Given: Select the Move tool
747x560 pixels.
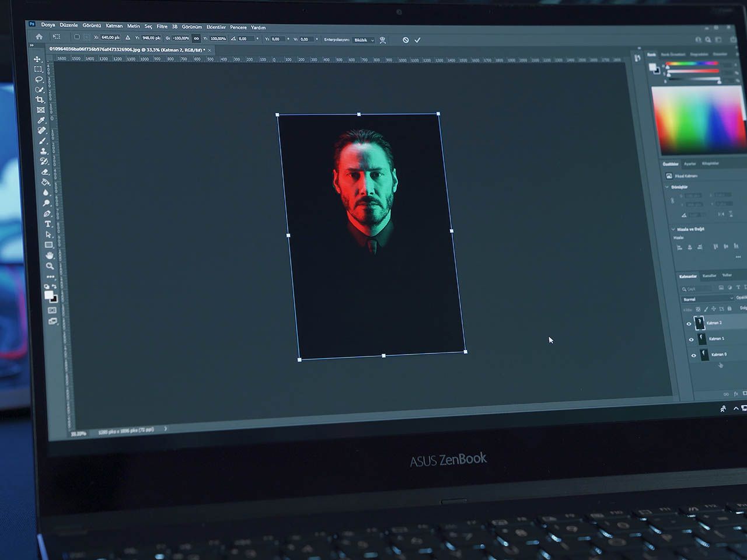Looking at the screenshot, I should [x=37, y=60].
